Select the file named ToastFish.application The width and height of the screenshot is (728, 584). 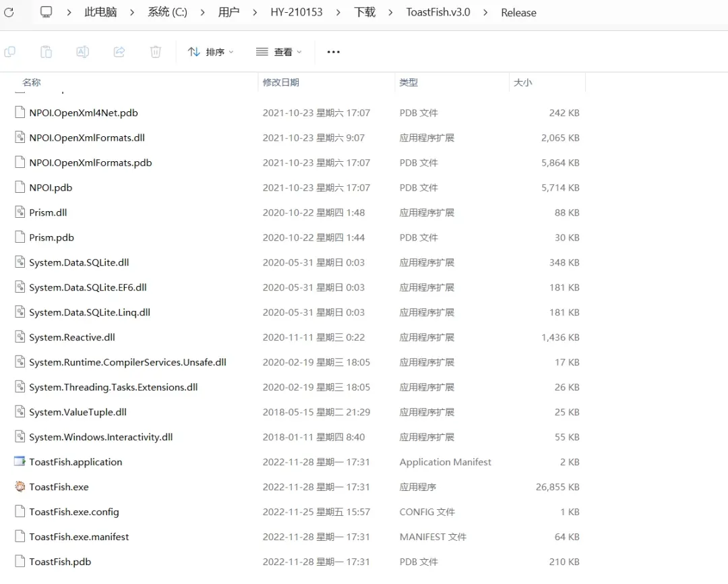tap(75, 462)
